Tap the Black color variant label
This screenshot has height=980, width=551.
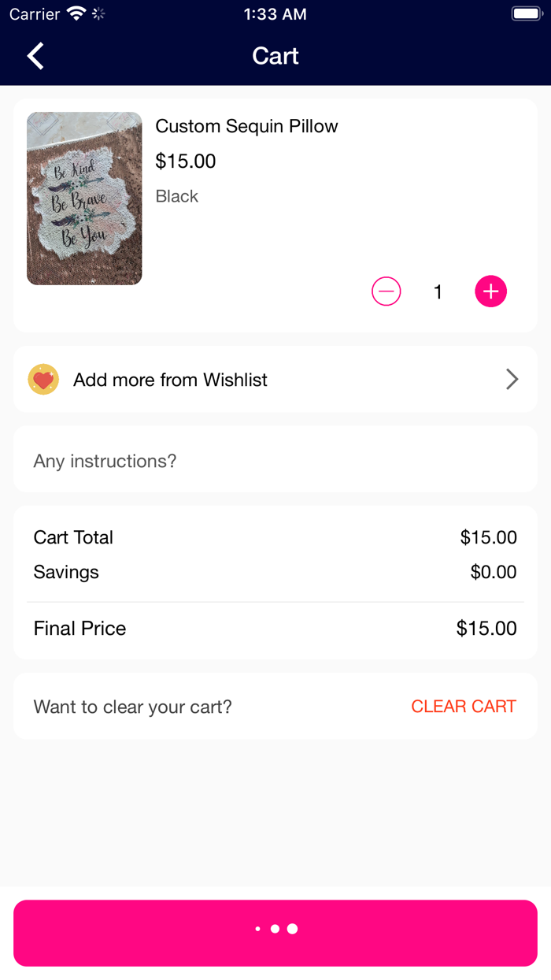(177, 196)
